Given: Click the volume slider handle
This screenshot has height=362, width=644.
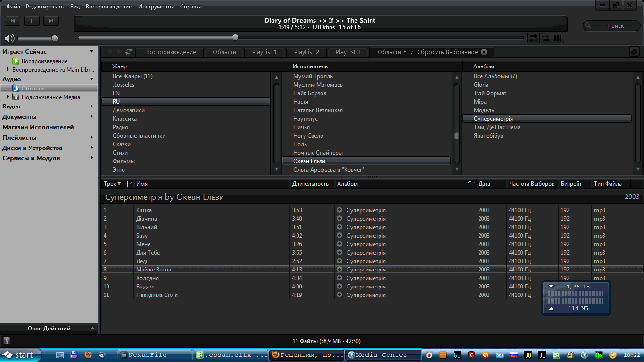Looking at the screenshot, I should [55, 38].
